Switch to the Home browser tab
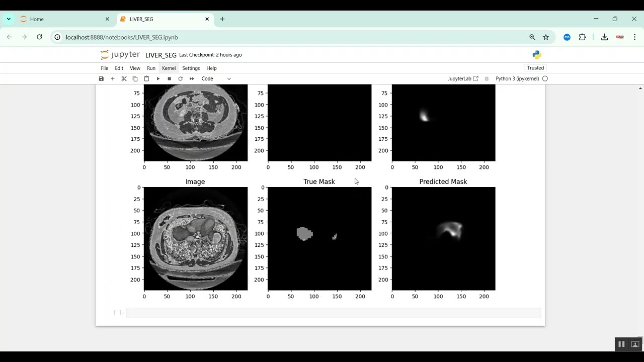Image resolution: width=644 pixels, height=362 pixels. click(x=64, y=19)
